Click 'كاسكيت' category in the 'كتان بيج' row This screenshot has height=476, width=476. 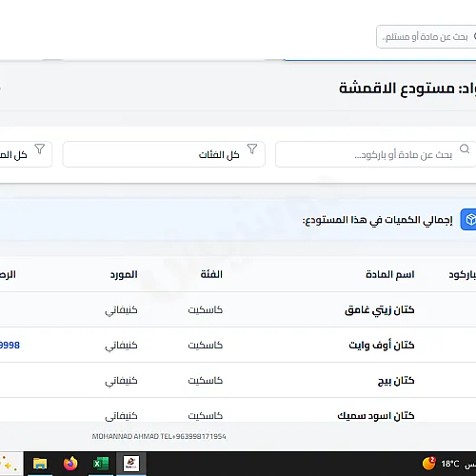(206, 380)
